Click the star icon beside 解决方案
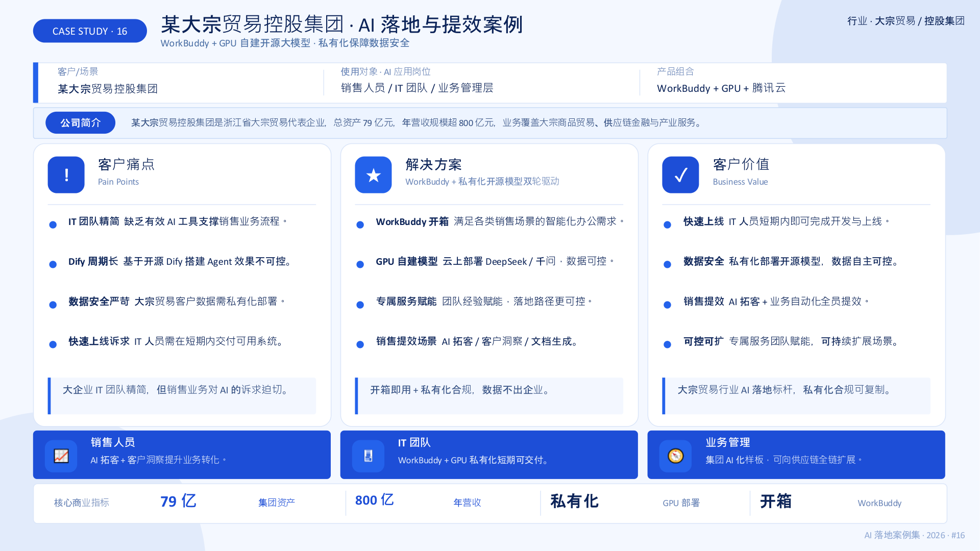 373,175
